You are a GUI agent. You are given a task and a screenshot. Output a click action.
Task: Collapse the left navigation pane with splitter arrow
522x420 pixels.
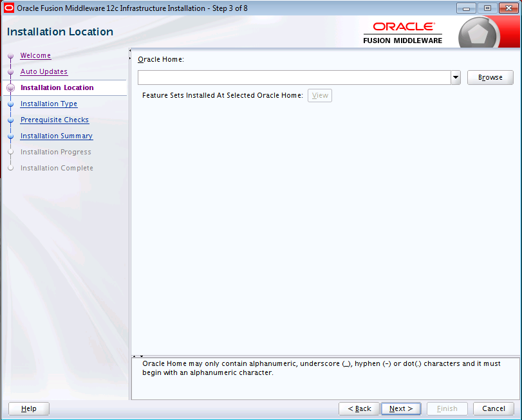pyautogui.click(x=130, y=51)
